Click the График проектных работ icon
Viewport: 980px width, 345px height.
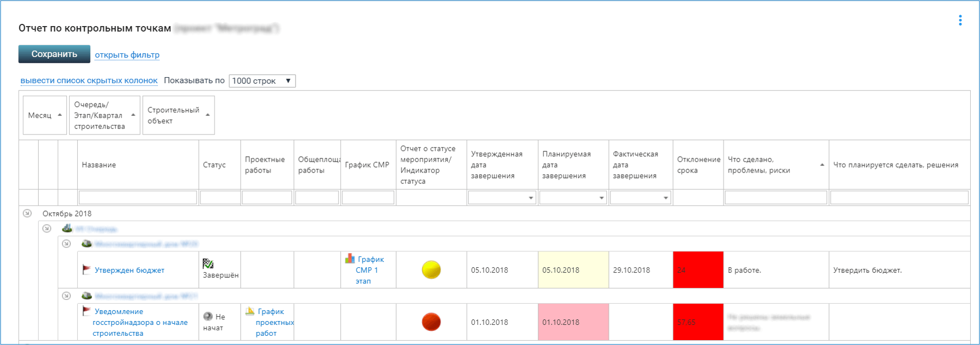[x=250, y=311]
